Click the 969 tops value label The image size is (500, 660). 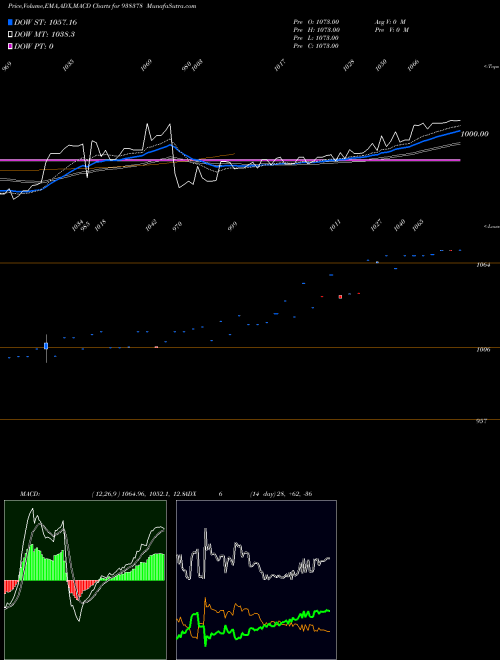(x=7, y=66)
